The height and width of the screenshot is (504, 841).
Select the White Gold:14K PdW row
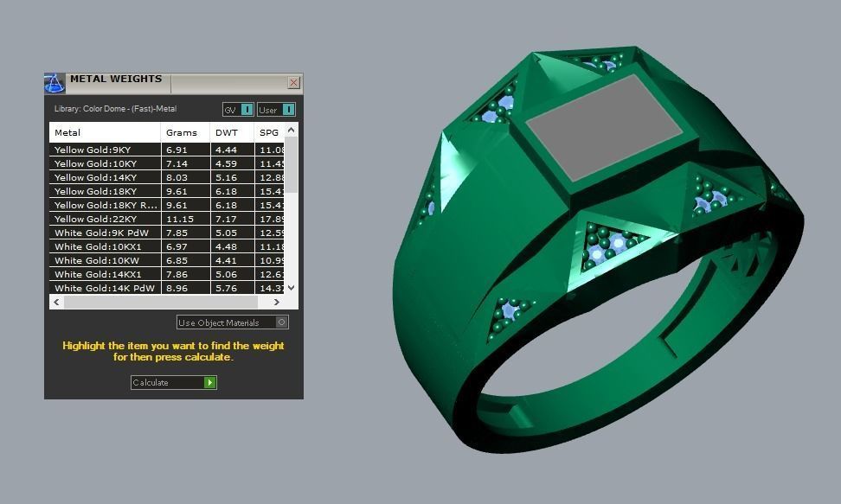tap(167, 288)
